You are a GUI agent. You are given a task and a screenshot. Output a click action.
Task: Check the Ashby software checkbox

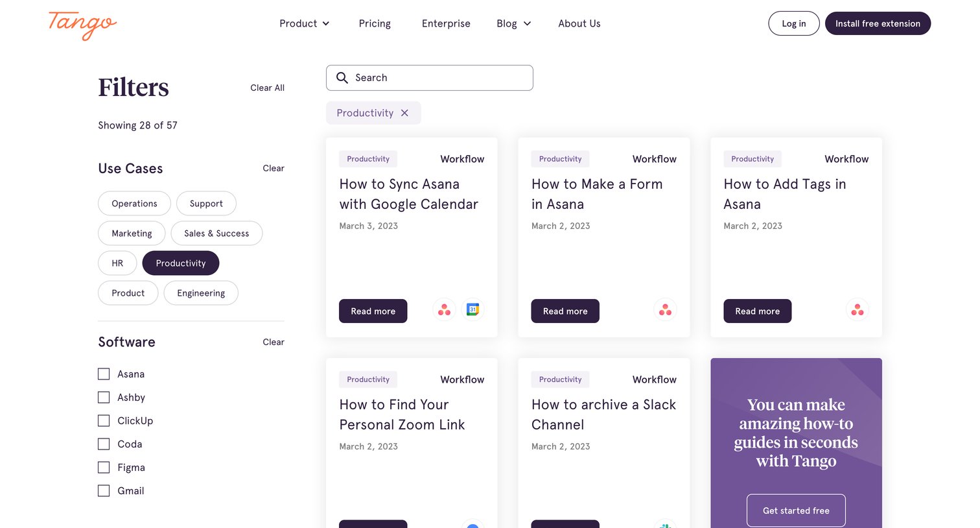(x=104, y=398)
